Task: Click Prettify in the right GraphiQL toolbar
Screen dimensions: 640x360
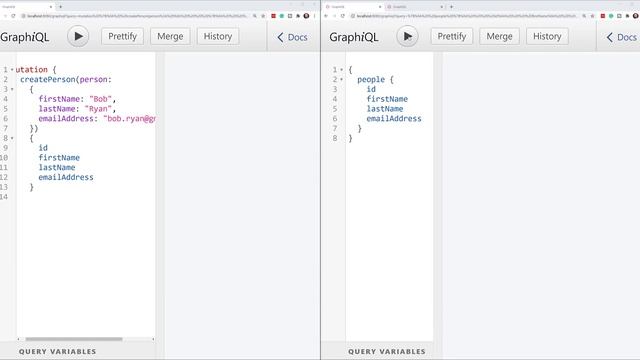Action: click(452, 36)
